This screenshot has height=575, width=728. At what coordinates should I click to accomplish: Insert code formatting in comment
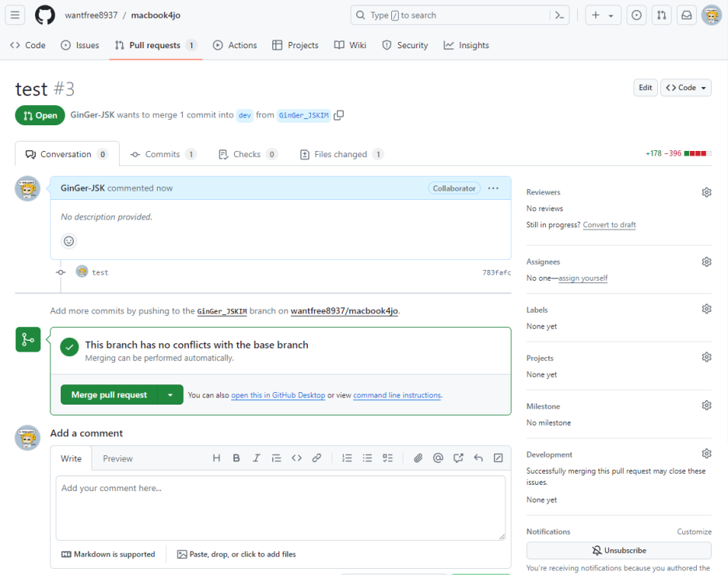coord(296,458)
